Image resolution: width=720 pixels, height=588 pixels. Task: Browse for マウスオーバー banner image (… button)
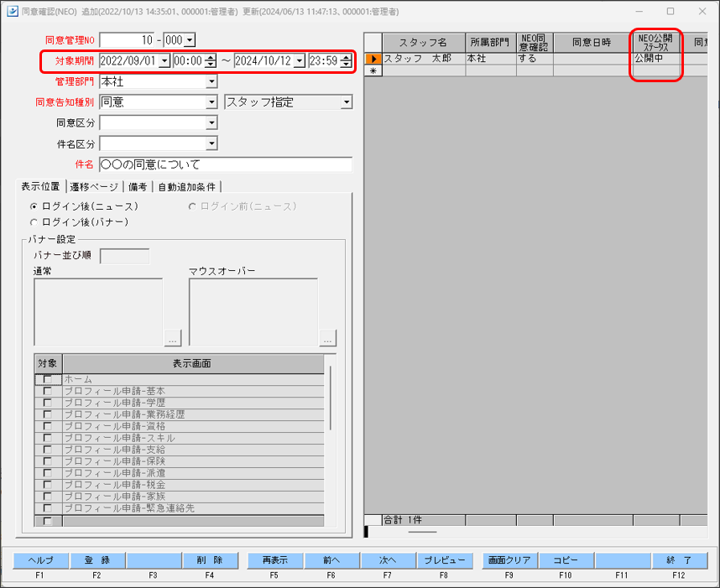(327, 338)
